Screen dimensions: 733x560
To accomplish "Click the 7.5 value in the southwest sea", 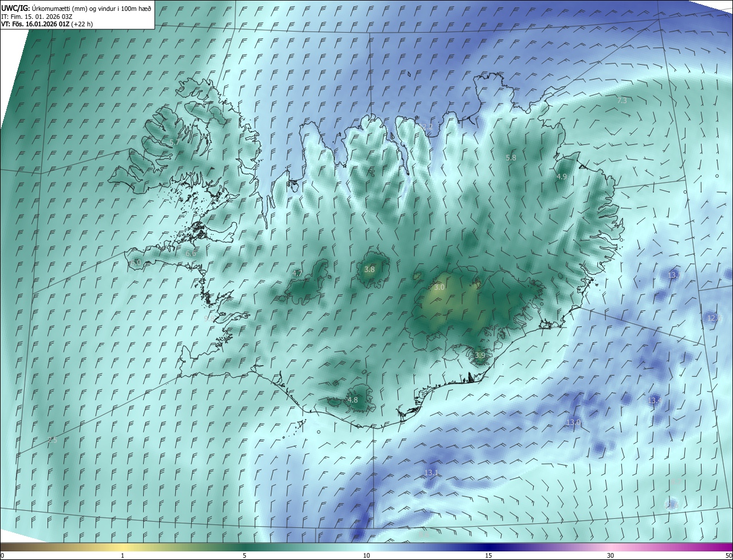I will click(x=52, y=440).
